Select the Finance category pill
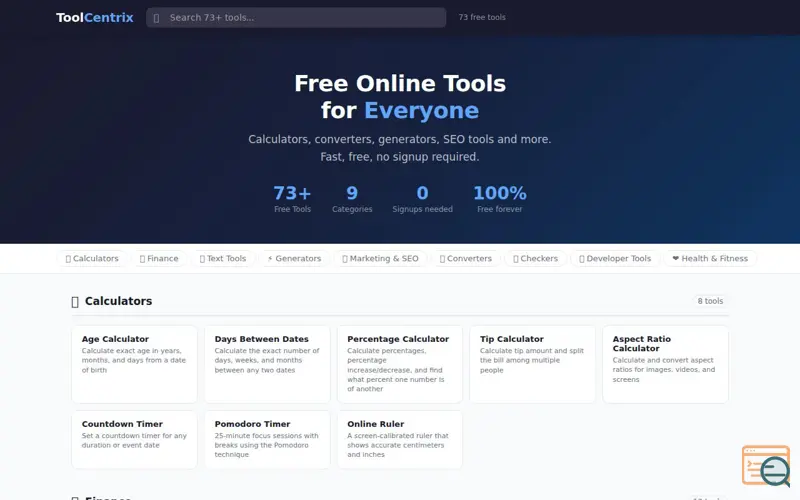 pyautogui.click(x=159, y=259)
